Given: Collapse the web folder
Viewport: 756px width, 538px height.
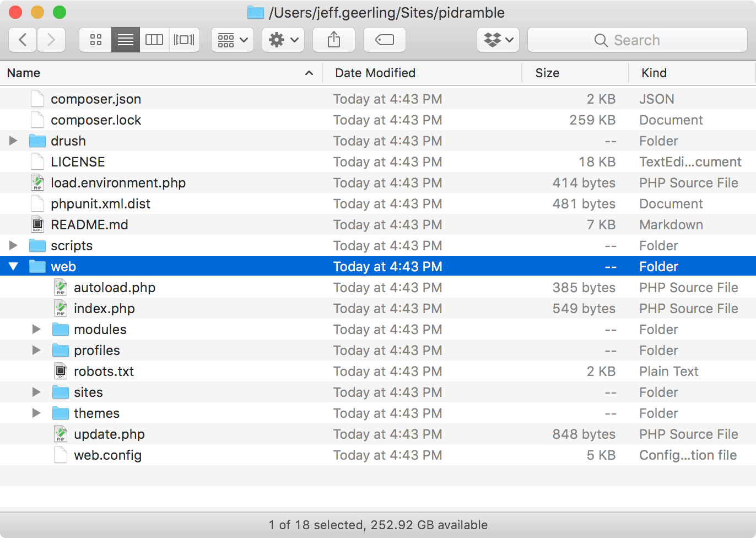Looking at the screenshot, I should [x=13, y=266].
